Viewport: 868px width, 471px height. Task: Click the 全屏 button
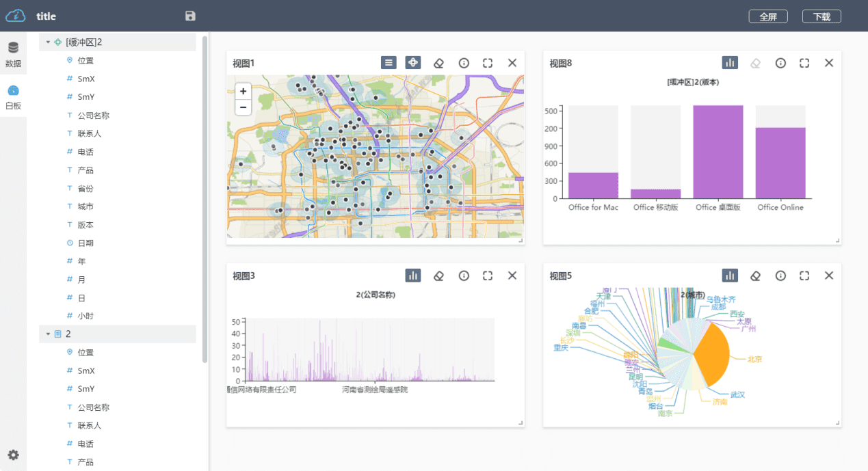[x=768, y=16]
